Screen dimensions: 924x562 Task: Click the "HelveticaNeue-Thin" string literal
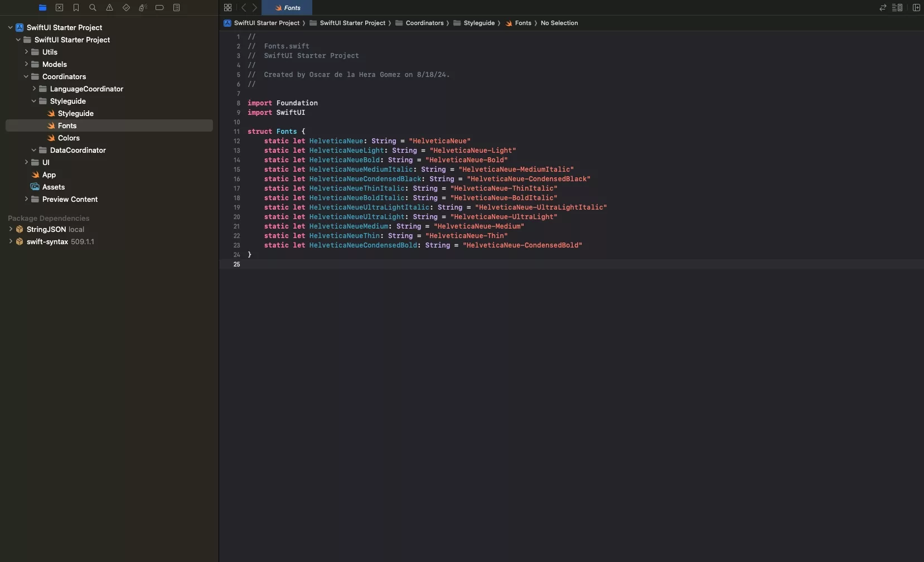pos(467,236)
